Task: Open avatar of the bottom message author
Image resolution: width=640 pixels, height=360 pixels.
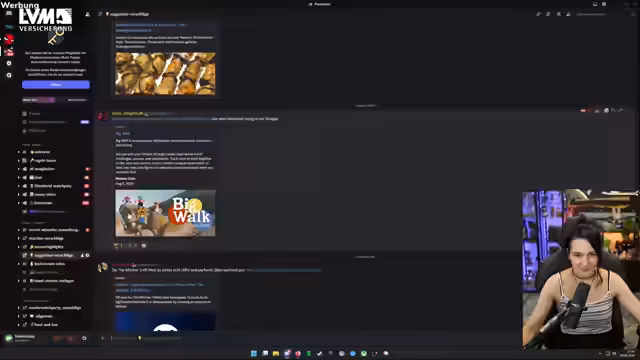Action: click(x=102, y=267)
